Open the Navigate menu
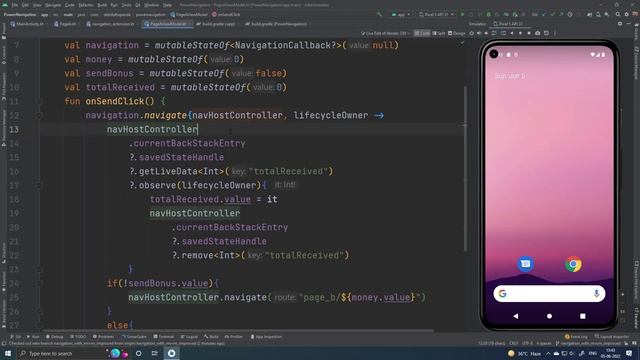Viewport: 640px width, 360px height. pos(53,5)
